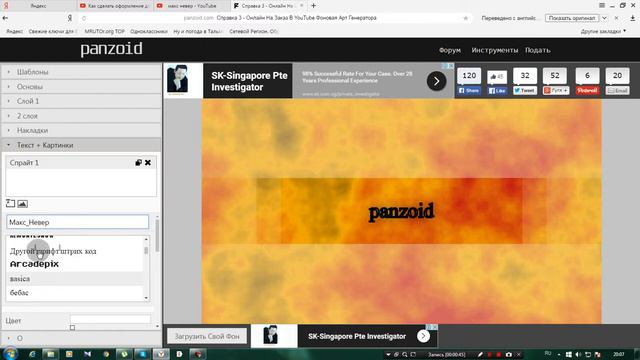Click the panzoid site logo
This screenshot has height=360, width=640.
tap(111, 49)
